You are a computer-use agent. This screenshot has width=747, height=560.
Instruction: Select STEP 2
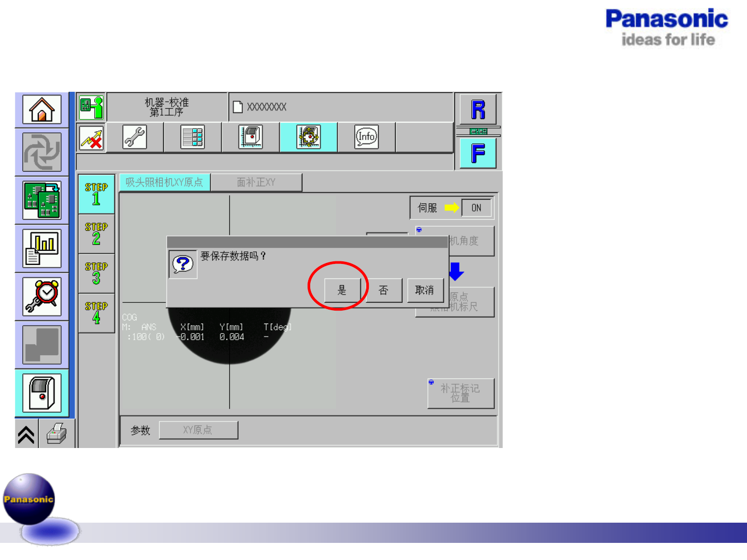point(96,234)
